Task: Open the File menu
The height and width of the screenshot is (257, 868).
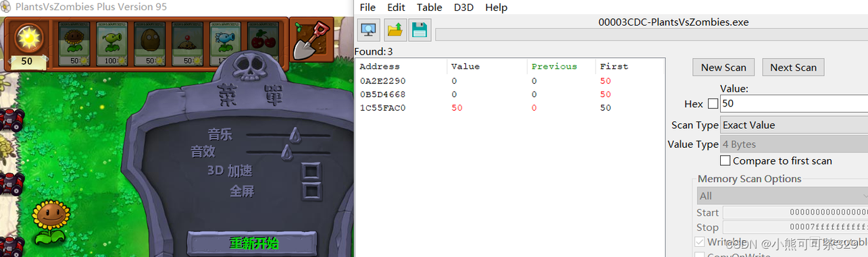Action: pyautogui.click(x=367, y=7)
